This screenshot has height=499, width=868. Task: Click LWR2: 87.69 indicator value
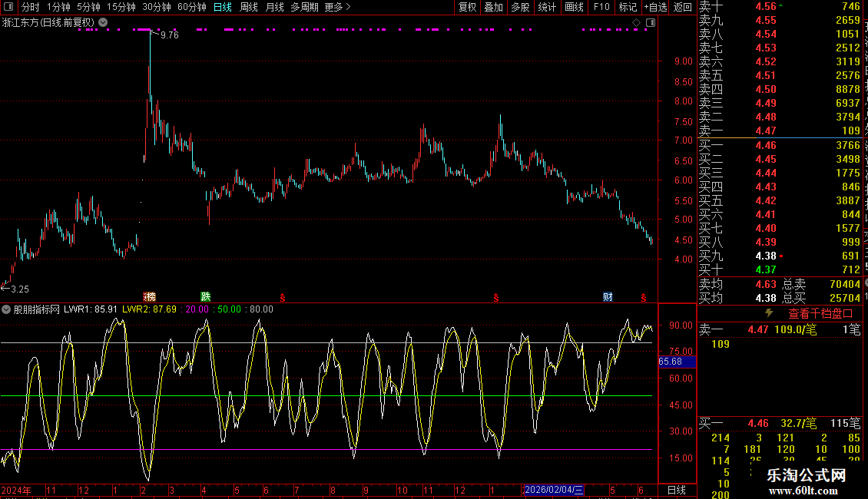tap(150, 309)
